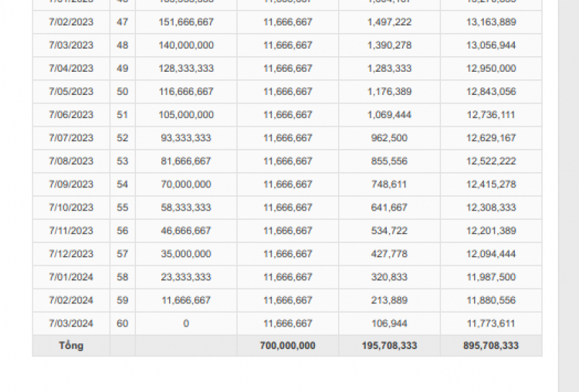Select the 7/07/2023 date cell
Image resolution: width=579 pixels, height=392 pixels.
click(71, 138)
